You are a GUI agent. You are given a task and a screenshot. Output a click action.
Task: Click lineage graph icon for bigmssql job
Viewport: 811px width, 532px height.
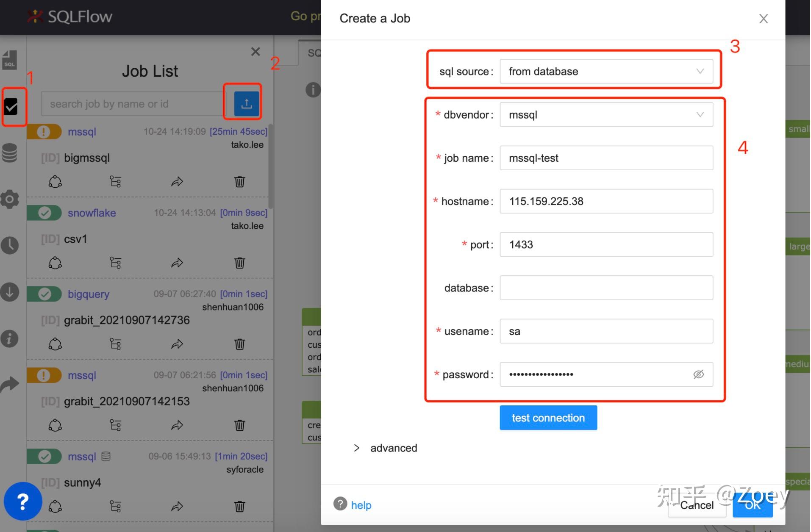coord(55,182)
